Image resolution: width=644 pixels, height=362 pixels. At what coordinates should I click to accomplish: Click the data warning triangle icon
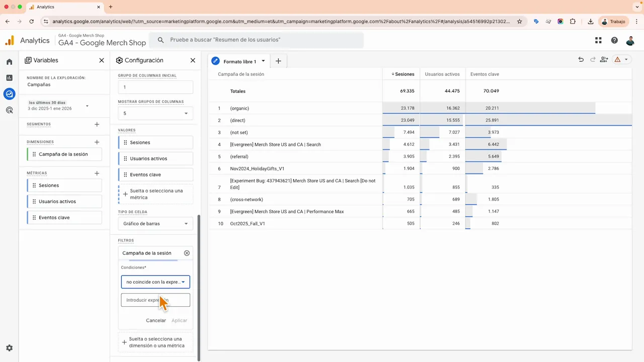pos(617,60)
